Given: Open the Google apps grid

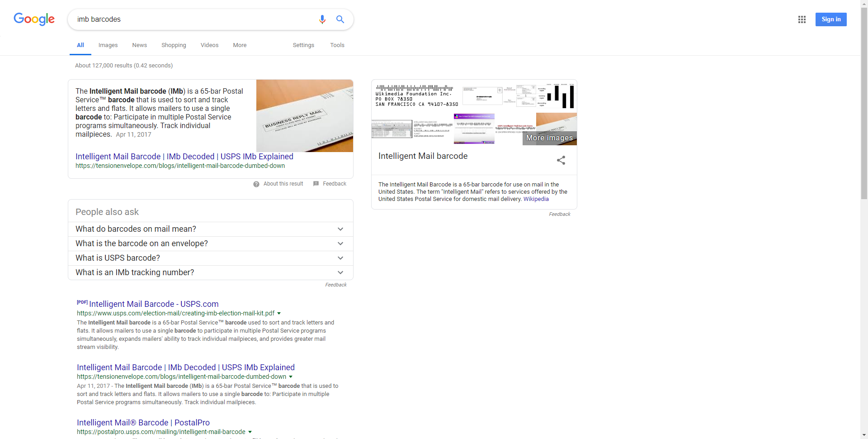Looking at the screenshot, I should pos(802,19).
